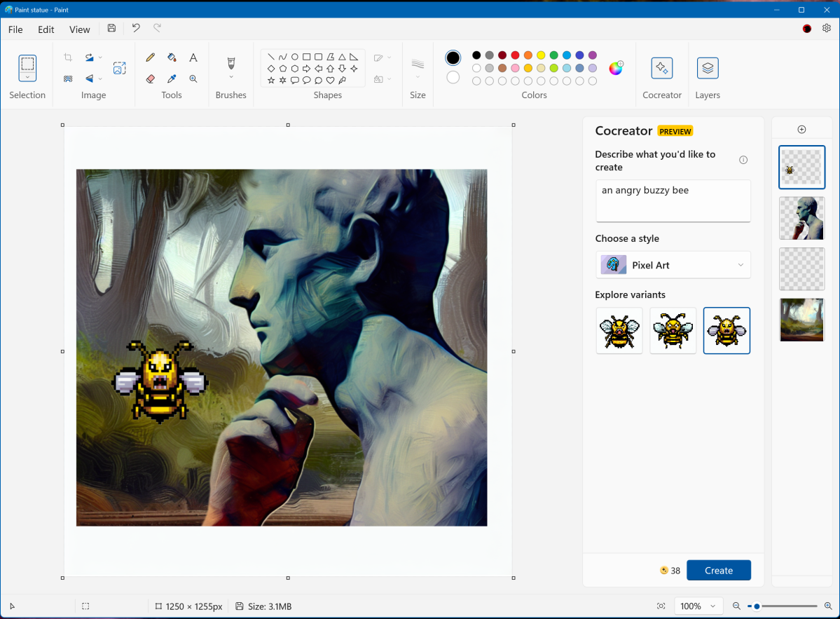Select the primary black color circle

click(x=453, y=58)
